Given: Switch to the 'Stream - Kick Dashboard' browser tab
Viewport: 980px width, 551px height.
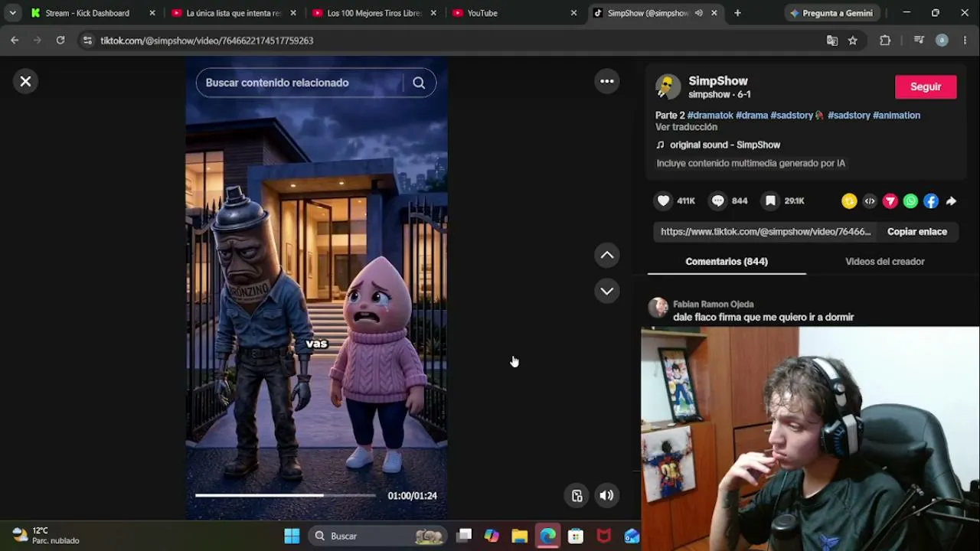Looking at the screenshot, I should 87,13.
